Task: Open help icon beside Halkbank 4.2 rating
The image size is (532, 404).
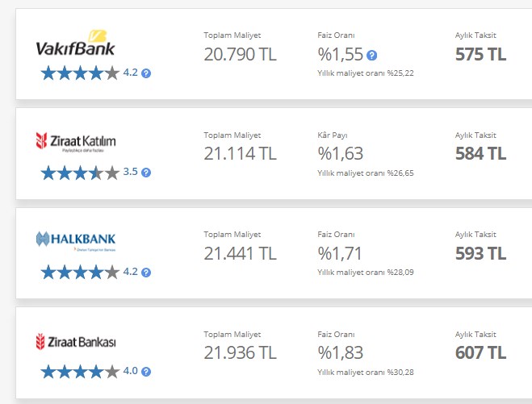Action: [x=146, y=273]
